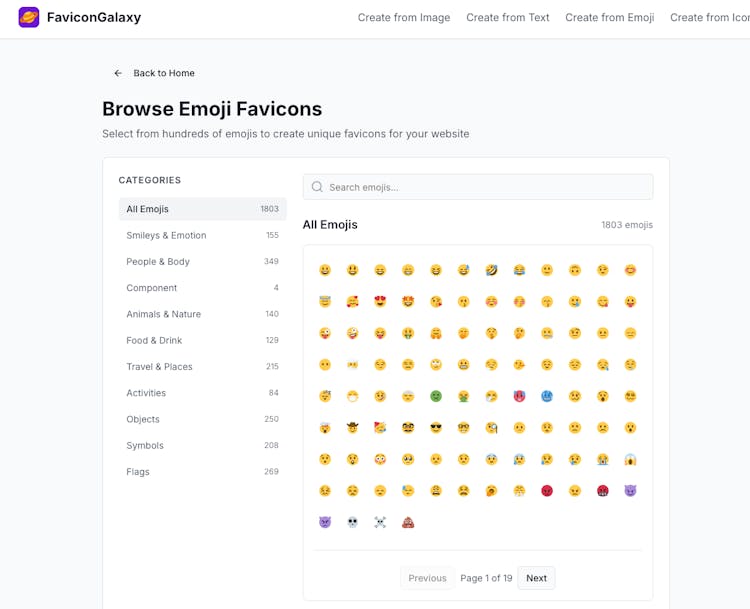Click the FaviconGalaxy planet logo
This screenshot has width=750, height=609.
point(29,17)
